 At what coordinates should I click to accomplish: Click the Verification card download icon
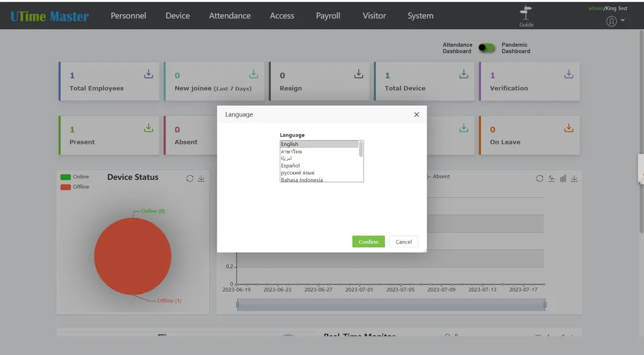(569, 74)
